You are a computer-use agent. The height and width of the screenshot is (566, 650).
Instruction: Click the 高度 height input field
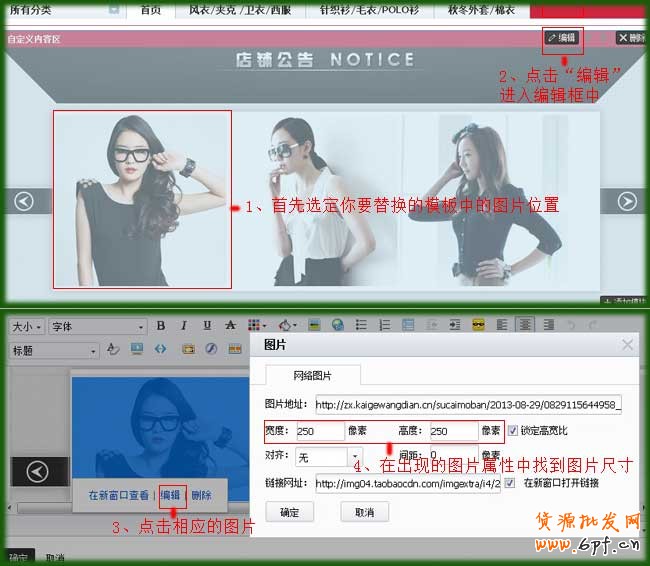point(454,431)
